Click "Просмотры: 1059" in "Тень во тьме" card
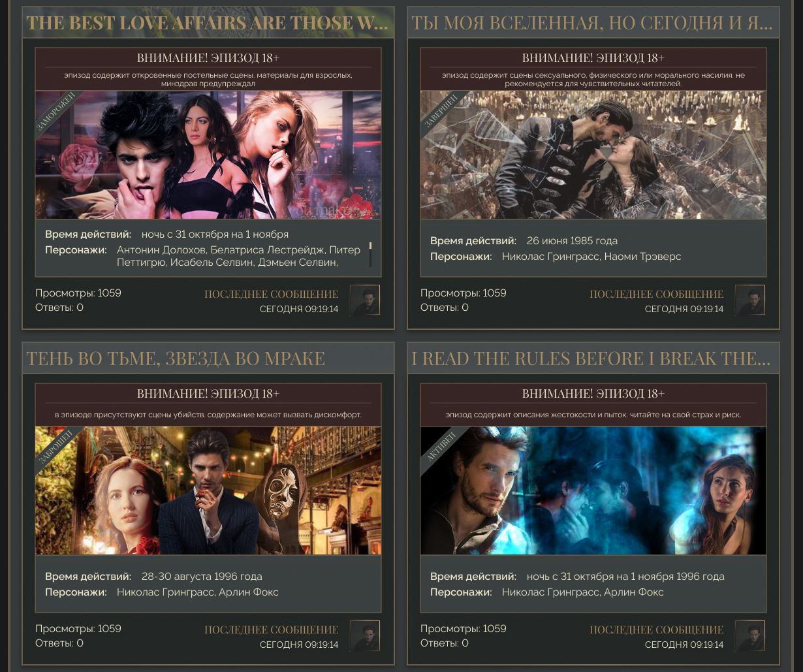This screenshot has width=803, height=672. click(x=78, y=628)
